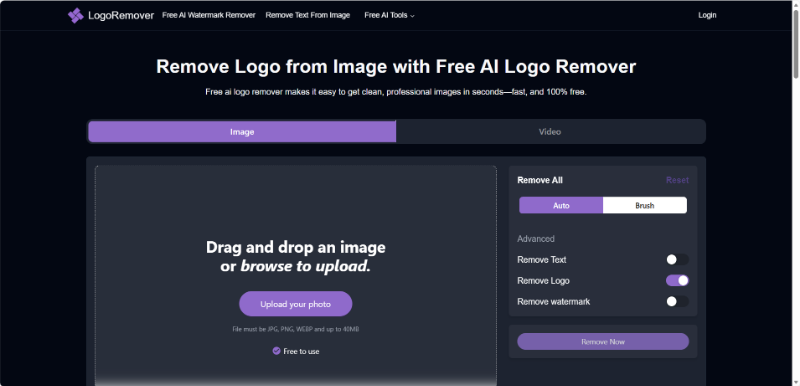Click the "Remove watermark" label text
Image resolution: width=800 pixels, height=386 pixels.
click(554, 301)
